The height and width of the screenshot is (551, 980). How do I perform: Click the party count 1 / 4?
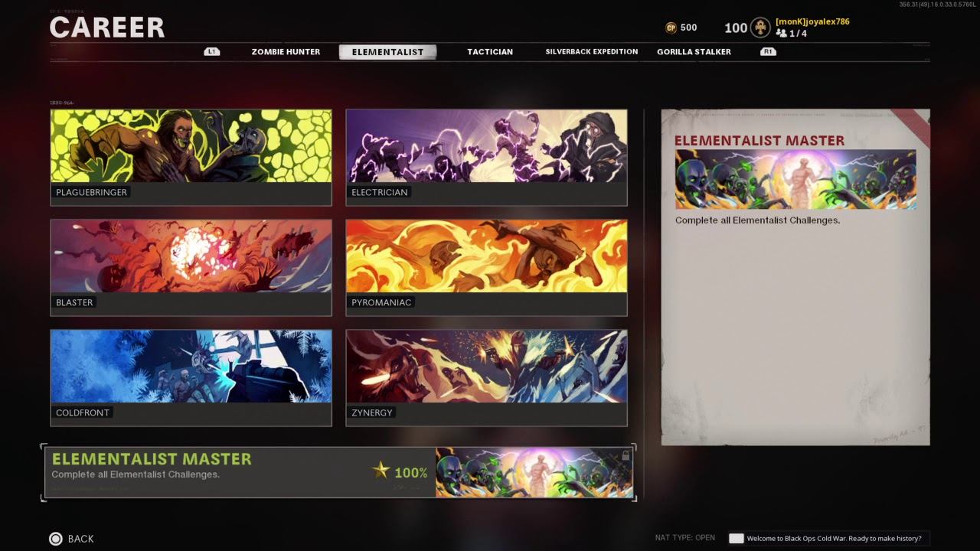[x=799, y=34]
